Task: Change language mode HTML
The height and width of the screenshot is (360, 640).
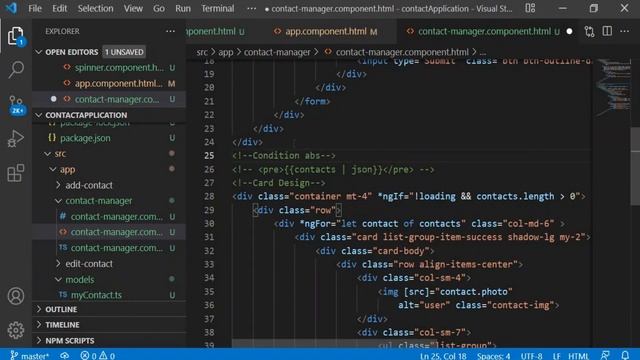Action: coord(578,356)
